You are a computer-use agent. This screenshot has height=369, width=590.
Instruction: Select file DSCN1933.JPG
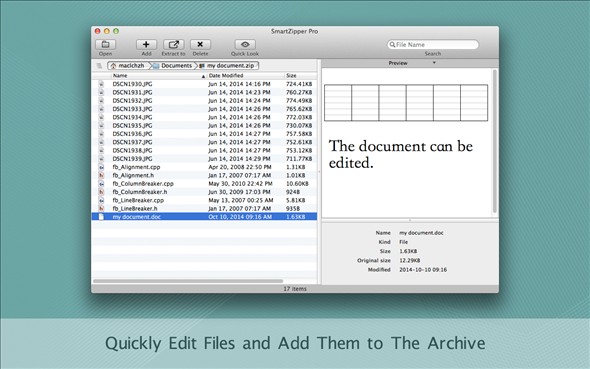click(x=204, y=109)
